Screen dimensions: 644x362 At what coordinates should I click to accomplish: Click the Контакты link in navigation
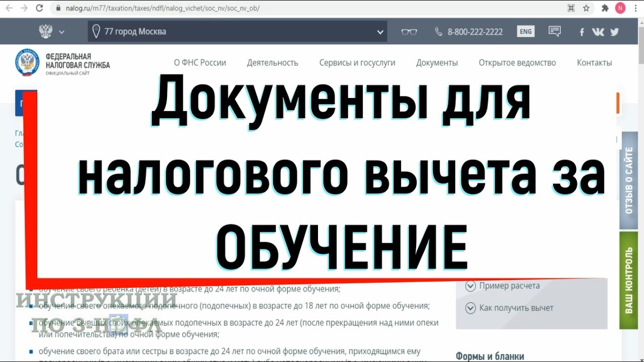594,63
